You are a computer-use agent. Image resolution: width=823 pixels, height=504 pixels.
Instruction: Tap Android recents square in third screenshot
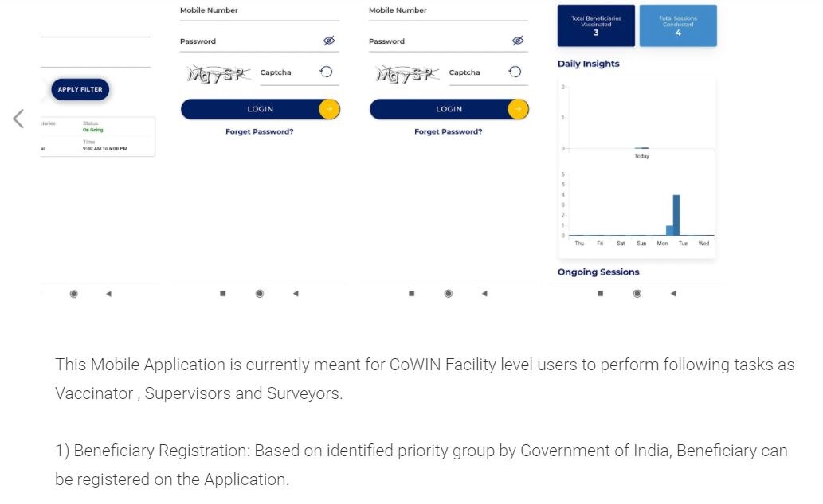[x=412, y=293]
